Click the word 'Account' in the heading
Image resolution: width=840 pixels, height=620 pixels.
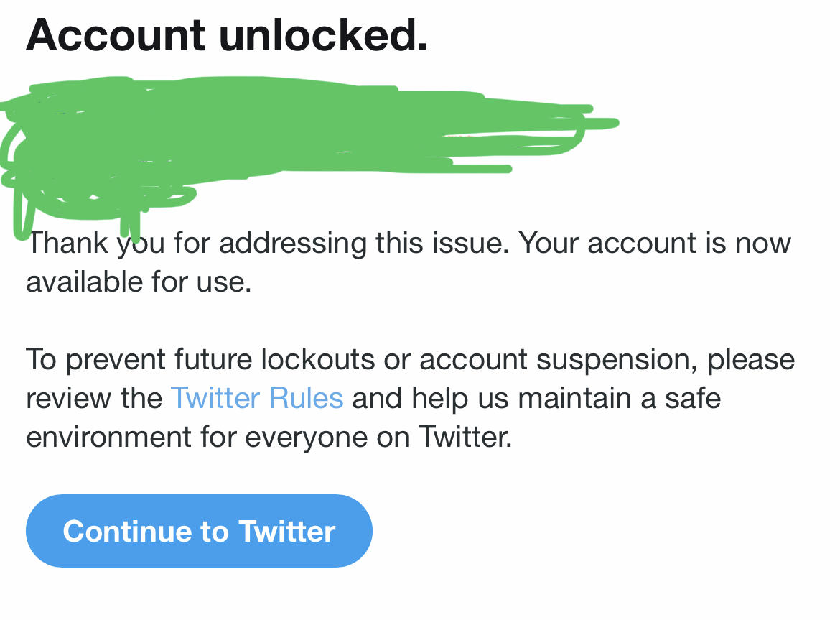(x=116, y=35)
